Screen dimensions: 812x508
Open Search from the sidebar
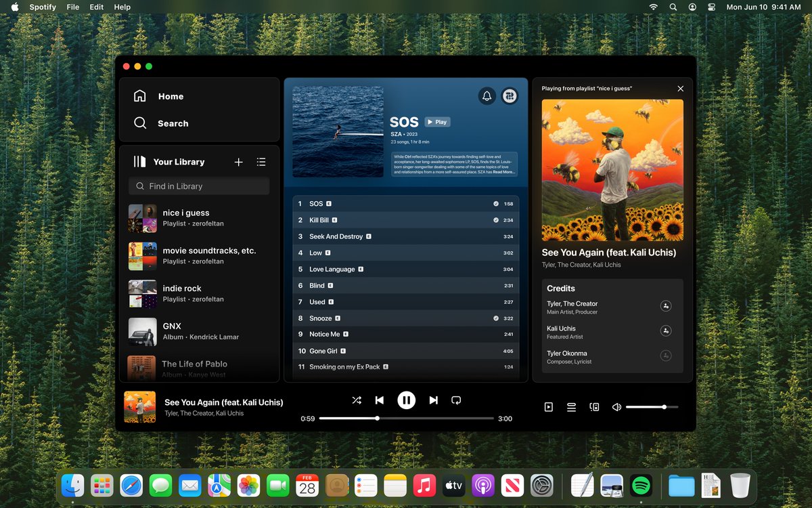tap(161, 123)
